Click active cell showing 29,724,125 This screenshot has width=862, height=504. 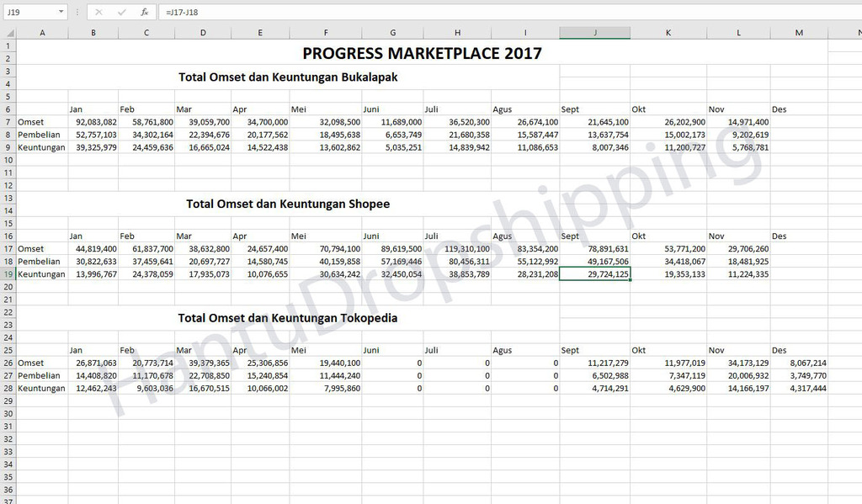pos(595,274)
